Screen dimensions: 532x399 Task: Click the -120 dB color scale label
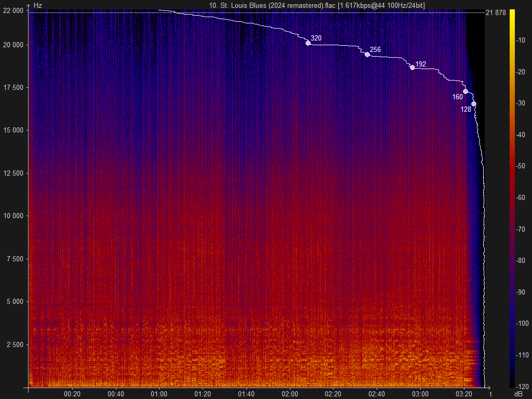pos(522,387)
